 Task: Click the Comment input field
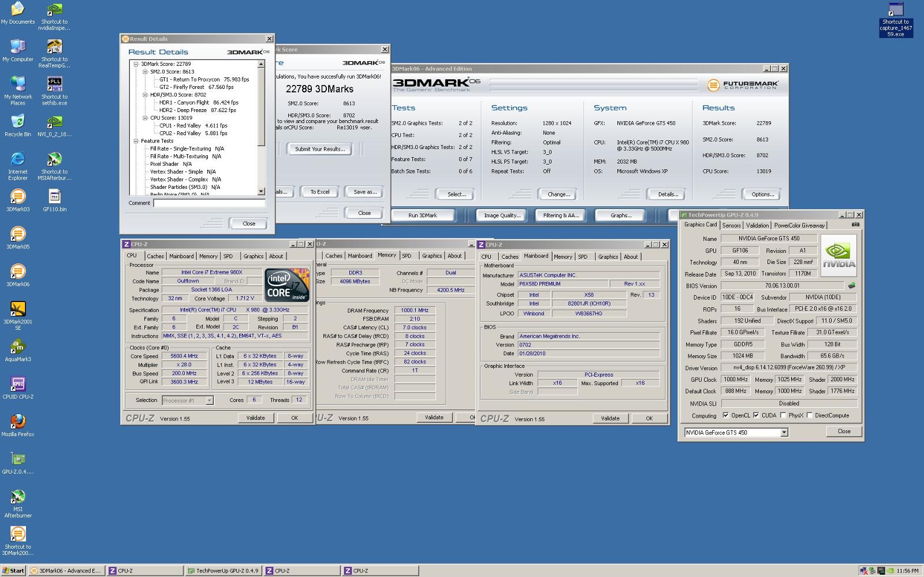click(209, 203)
